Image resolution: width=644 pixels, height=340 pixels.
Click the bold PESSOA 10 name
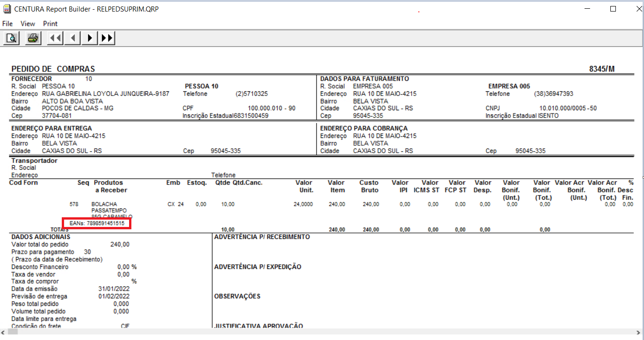click(x=201, y=86)
